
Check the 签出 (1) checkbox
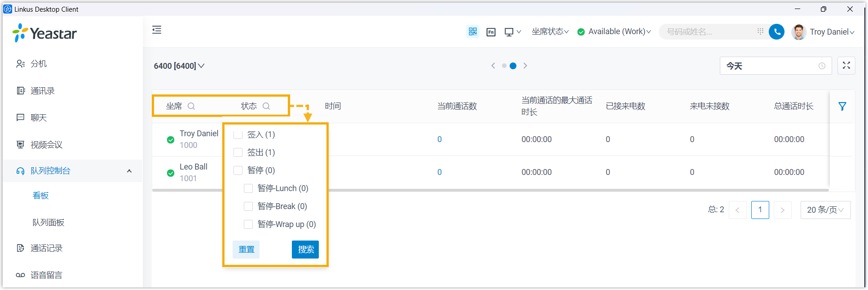pos(238,152)
